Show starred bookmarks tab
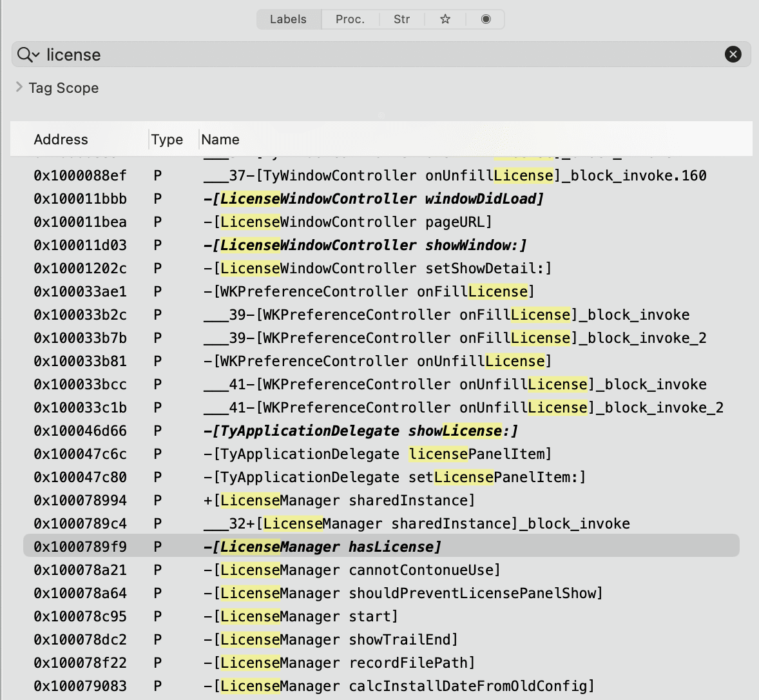The width and height of the screenshot is (759, 700). 445,19
